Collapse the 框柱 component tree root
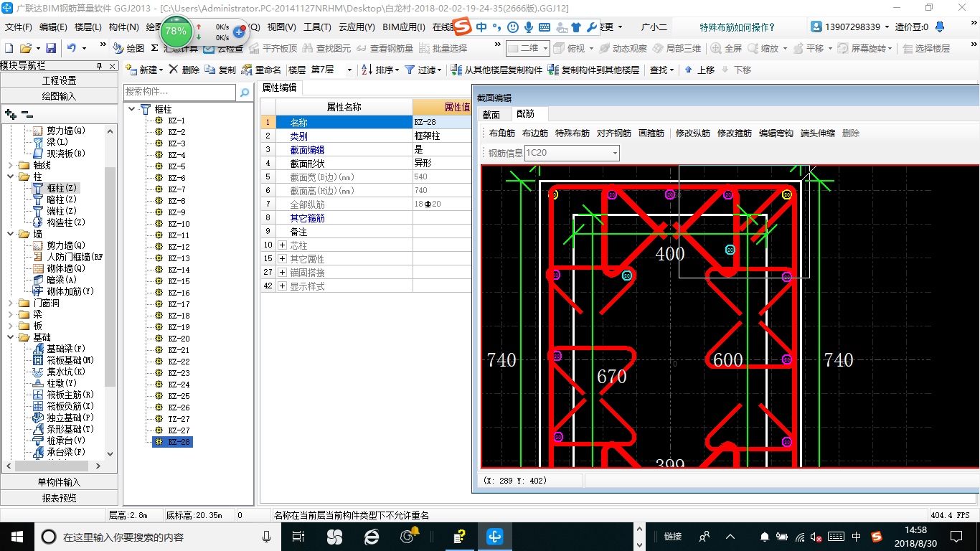 coord(131,109)
